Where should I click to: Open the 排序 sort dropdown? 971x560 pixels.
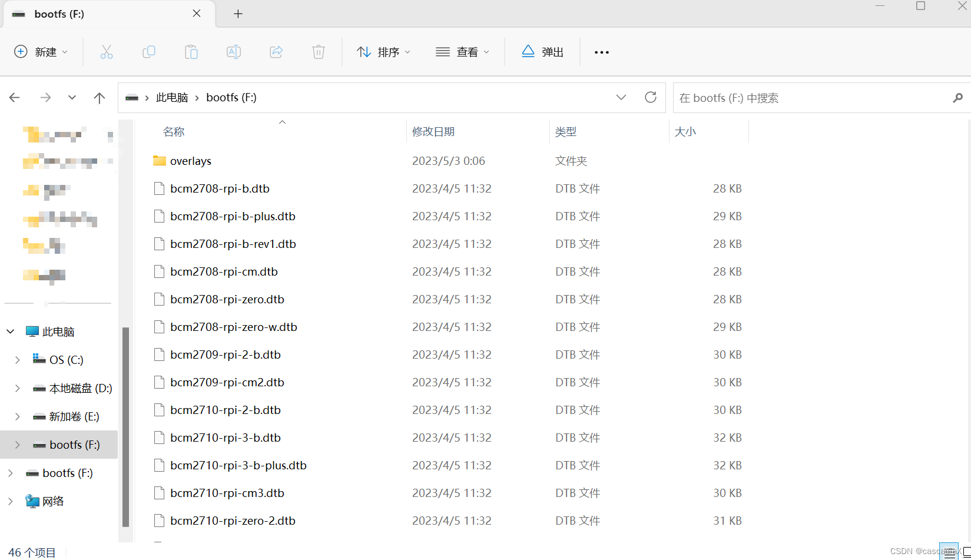tap(383, 52)
